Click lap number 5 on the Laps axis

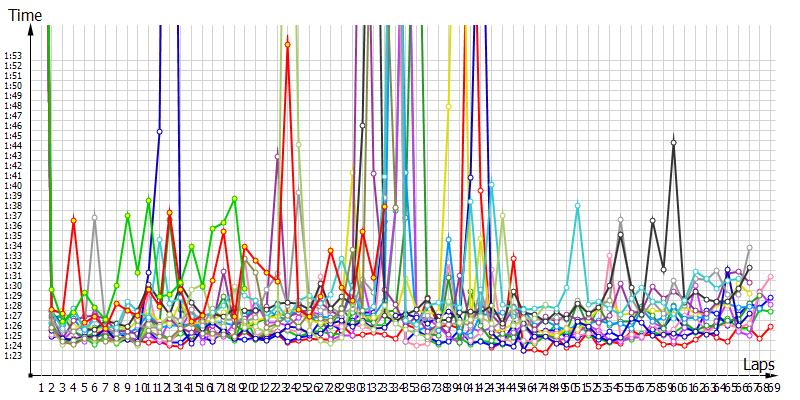tap(84, 388)
